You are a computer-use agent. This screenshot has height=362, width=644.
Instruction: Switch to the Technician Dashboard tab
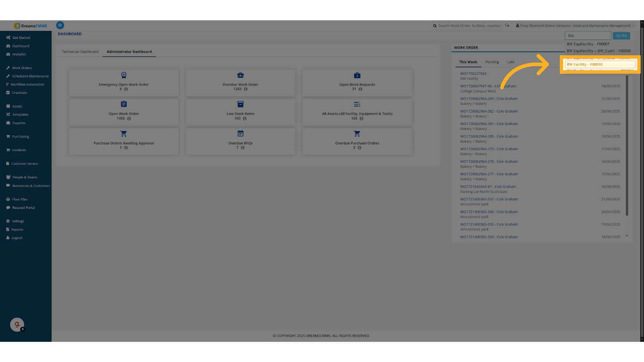80,51
